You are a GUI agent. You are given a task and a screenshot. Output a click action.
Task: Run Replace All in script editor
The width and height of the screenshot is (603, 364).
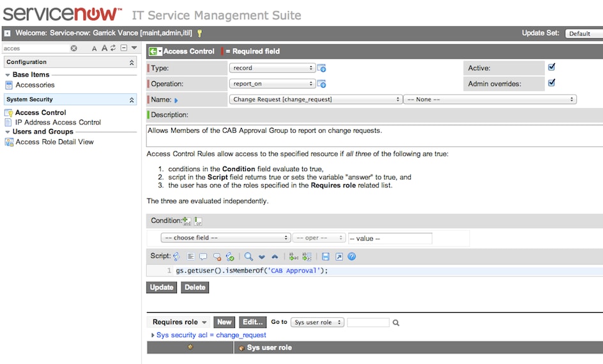[307, 256]
